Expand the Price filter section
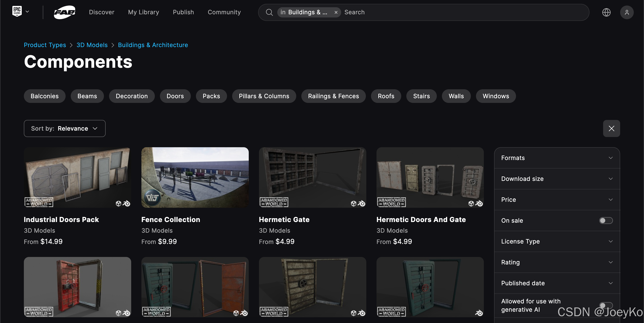 pyautogui.click(x=557, y=200)
